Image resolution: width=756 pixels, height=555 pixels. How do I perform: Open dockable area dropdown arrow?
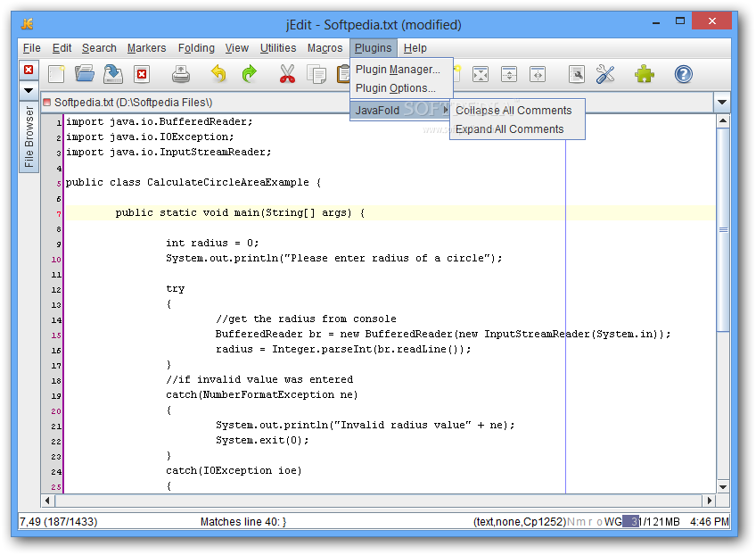point(29,90)
